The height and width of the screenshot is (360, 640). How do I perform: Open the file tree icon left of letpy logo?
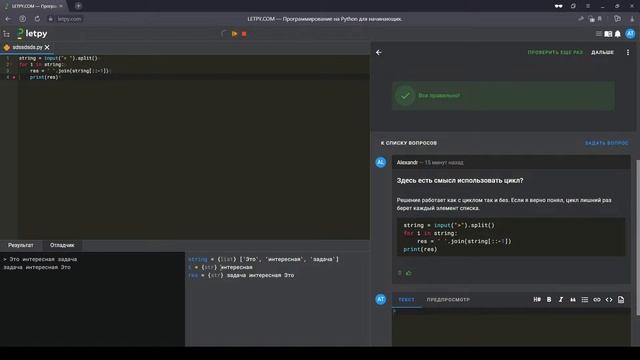point(6,34)
